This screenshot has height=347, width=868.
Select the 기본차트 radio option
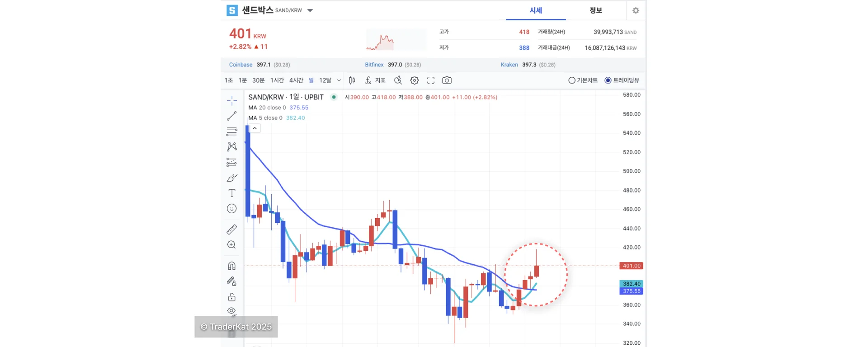coord(572,80)
